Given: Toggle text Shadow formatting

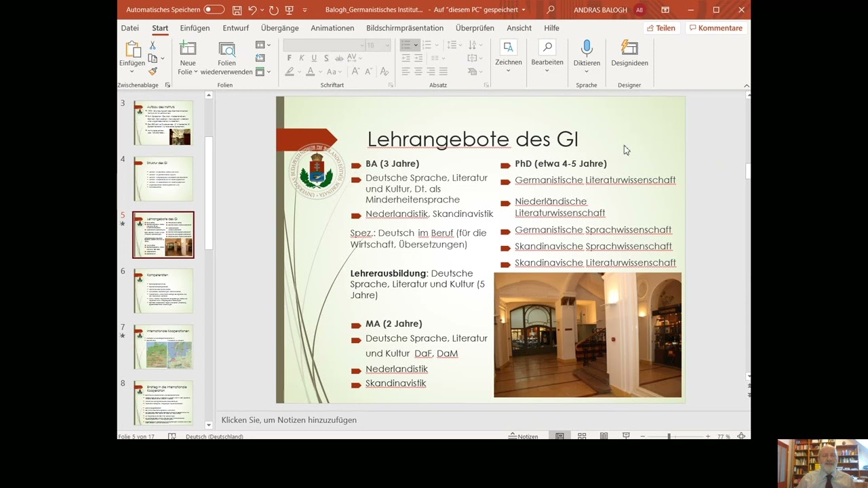Looking at the screenshot, I should [326, 58].
